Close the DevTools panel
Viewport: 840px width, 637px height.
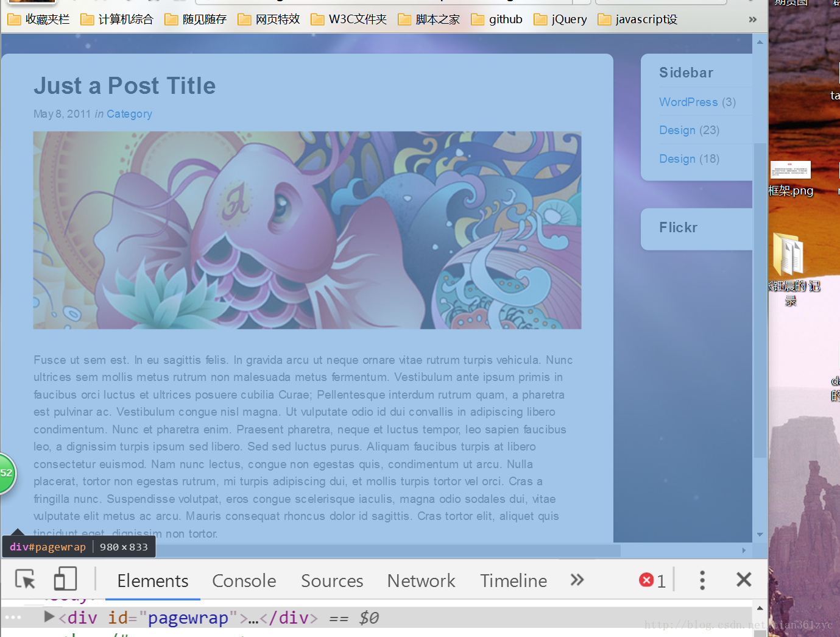click(x=744, y=579)
